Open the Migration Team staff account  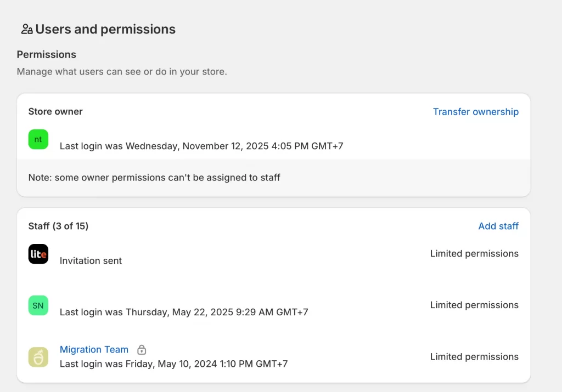94,349
